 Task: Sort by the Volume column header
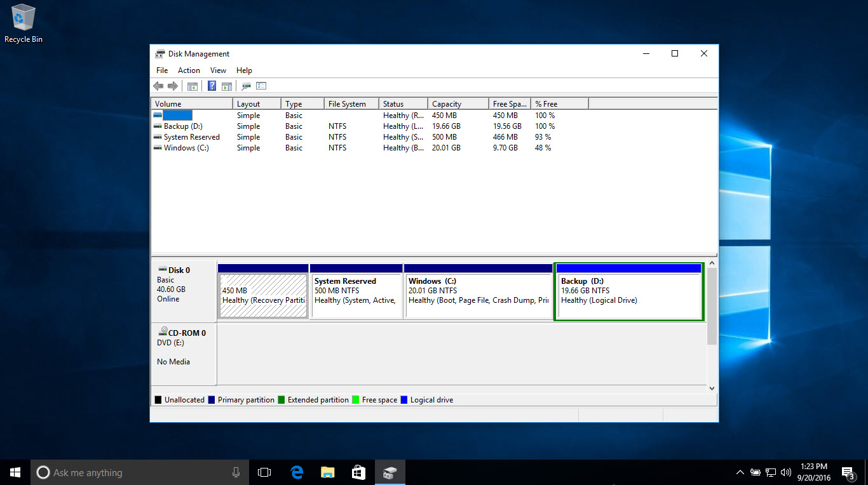192,103
